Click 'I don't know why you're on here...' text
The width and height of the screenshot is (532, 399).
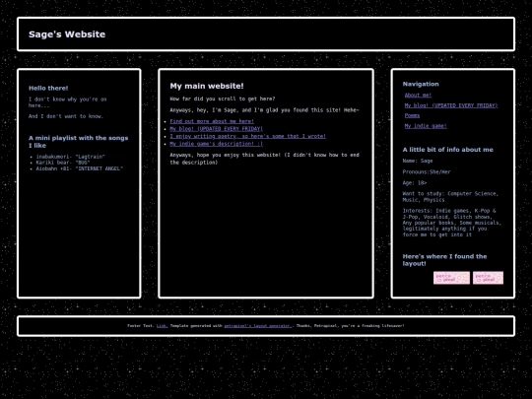[68, 102]
